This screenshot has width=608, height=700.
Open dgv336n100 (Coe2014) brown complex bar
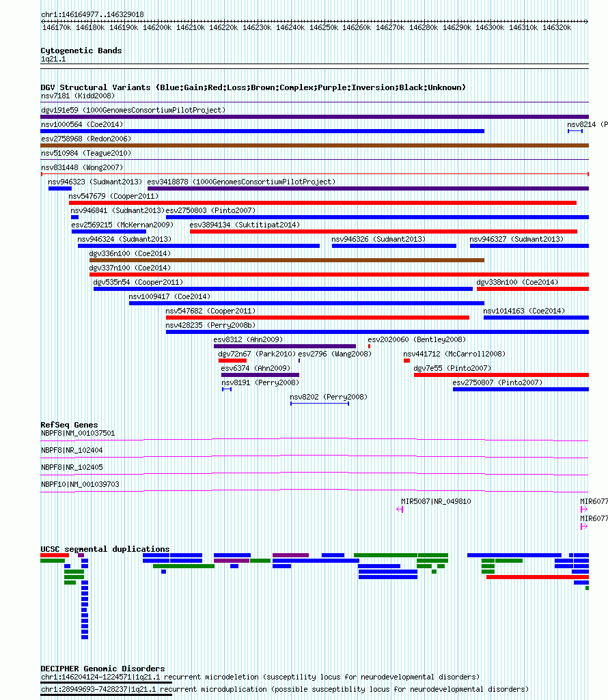point(287,260)
